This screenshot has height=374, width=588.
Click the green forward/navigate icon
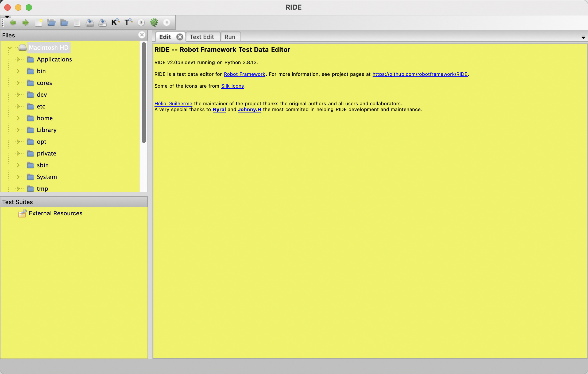(24, 23)
